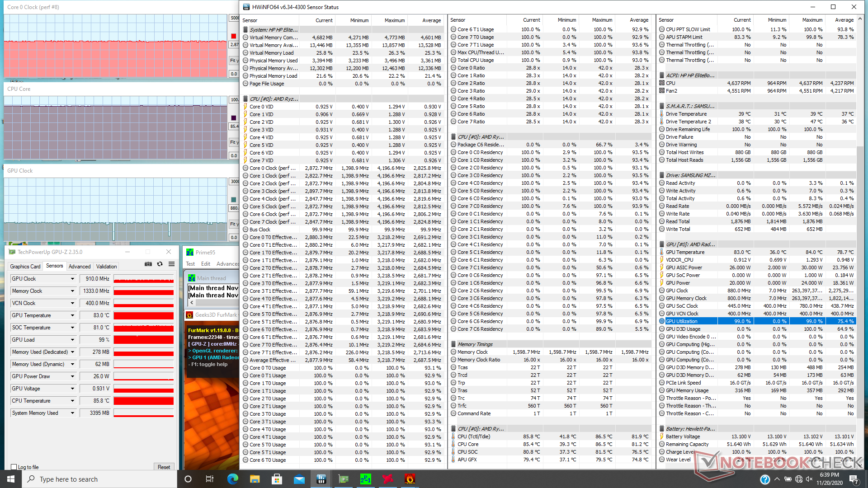Open the GPU-Z hamburger menu
Screen dimensions: 868x488
click(x=172, y=264)
